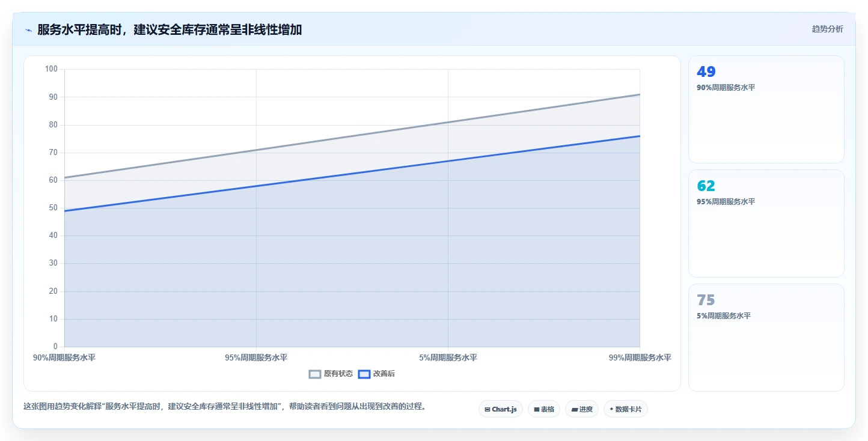The width and height of the screenshot is (868, 441).
Task: Select the 表格 tag chip
Action: tap(544, 409)
